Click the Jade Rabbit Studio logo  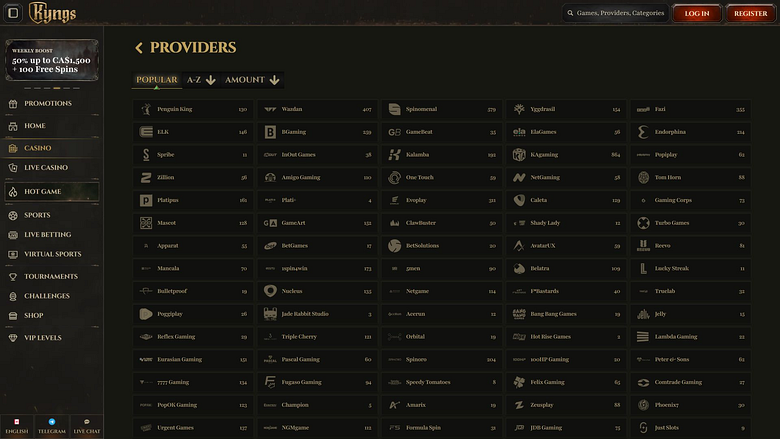270,314
